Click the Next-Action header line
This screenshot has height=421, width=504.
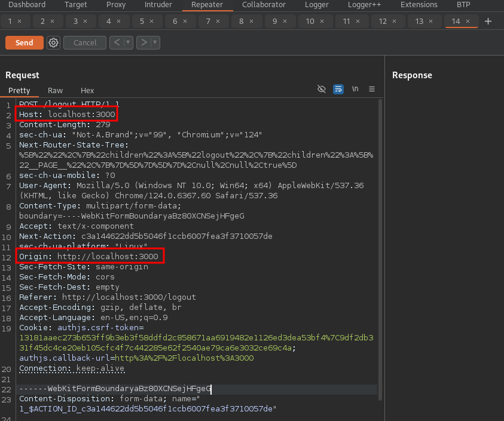click(x=146, y=236)
